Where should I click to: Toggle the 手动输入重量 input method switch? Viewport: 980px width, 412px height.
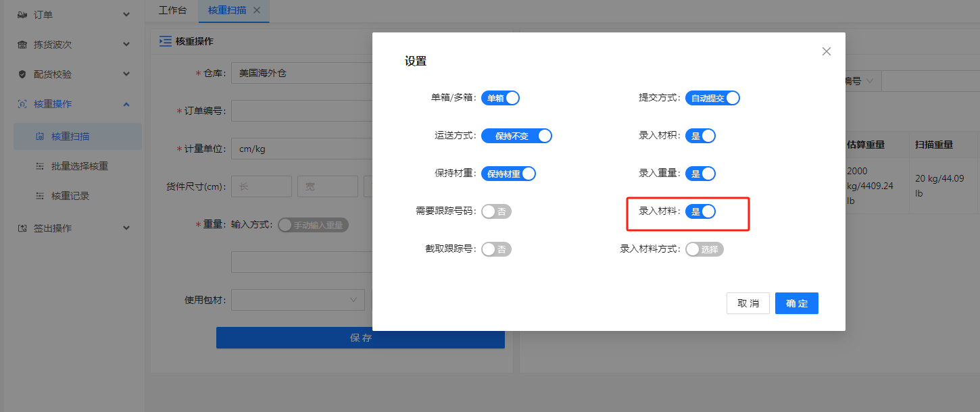coord(313,225)
